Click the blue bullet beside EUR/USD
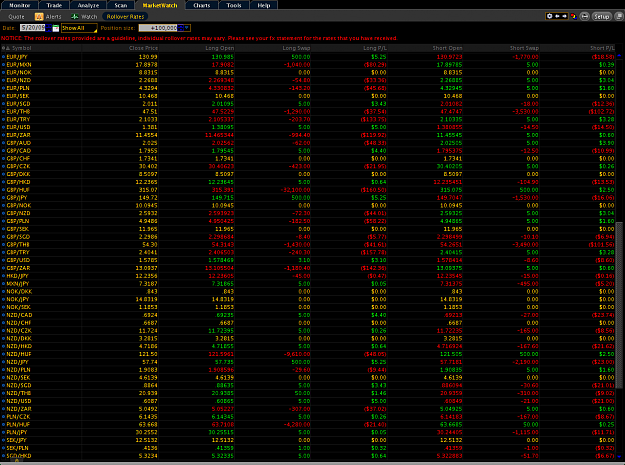 [x=4, y=128]
